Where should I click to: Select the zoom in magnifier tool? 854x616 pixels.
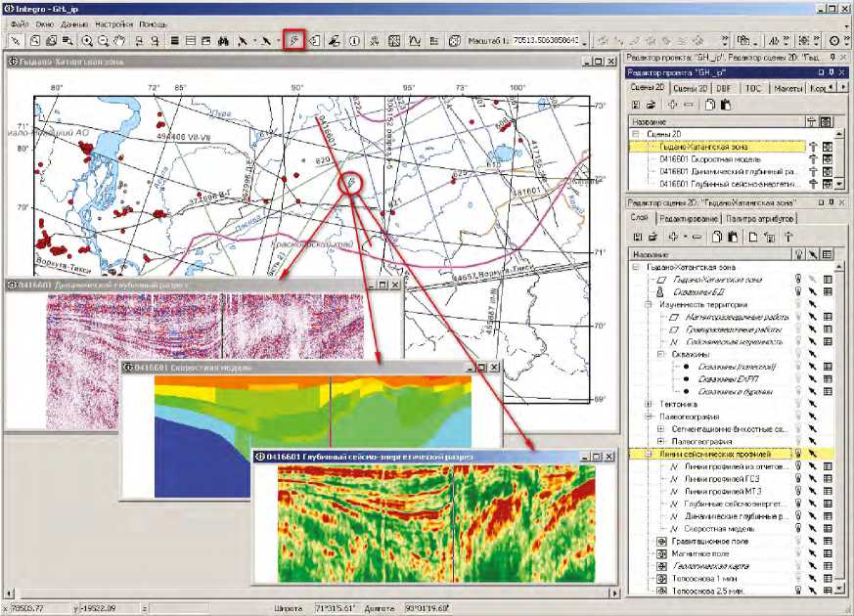tap(88, 41)
